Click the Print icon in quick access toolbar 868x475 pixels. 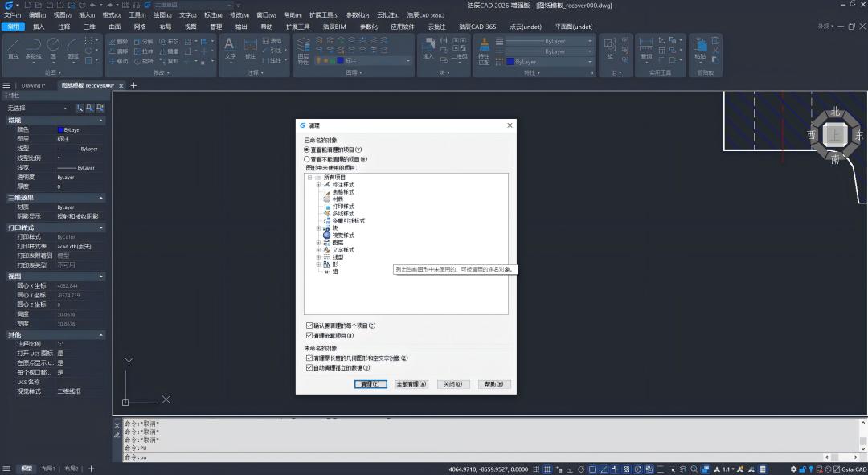pos(82,5)
